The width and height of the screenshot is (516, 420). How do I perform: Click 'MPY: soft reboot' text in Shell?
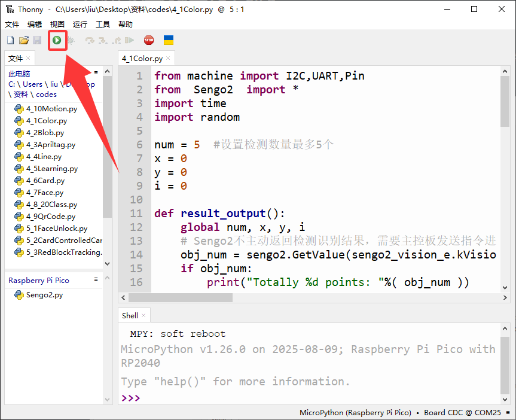[178, 334]
